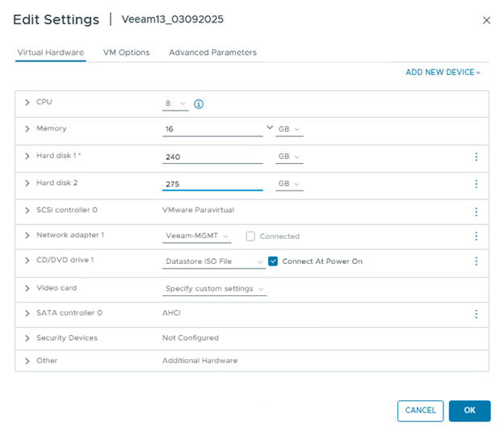Screen dimensions: 504x435
Task: Expand the CPU settings row
Action: click(27, 102)
